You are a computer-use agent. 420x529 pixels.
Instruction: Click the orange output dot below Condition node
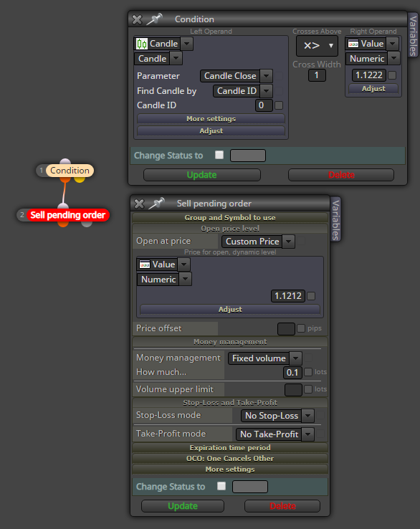coord(65,178)
